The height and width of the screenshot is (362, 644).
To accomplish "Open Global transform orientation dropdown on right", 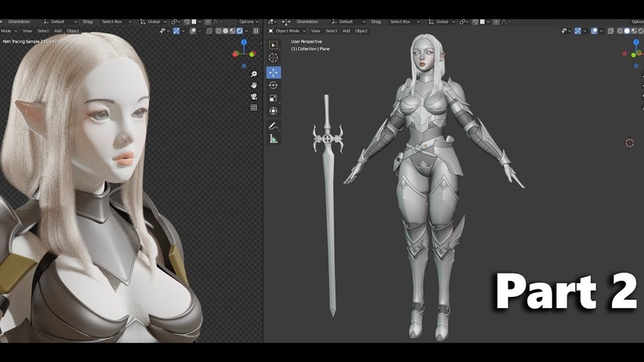I will 441,22.
